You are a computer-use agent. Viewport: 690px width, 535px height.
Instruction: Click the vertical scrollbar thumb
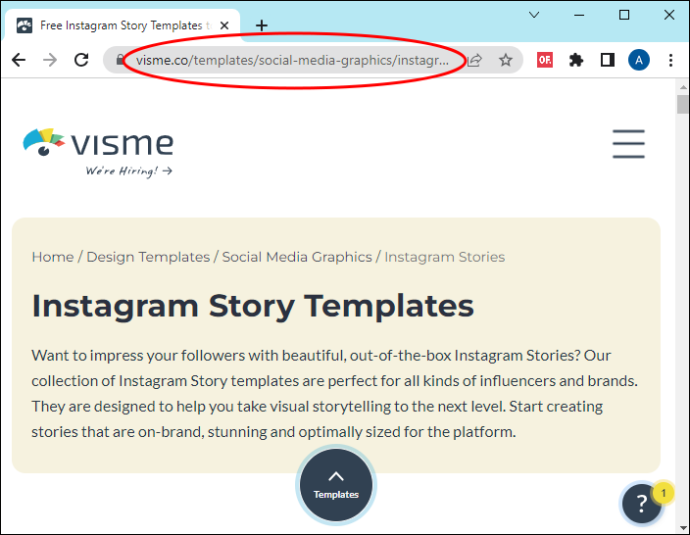coord(683,104)
